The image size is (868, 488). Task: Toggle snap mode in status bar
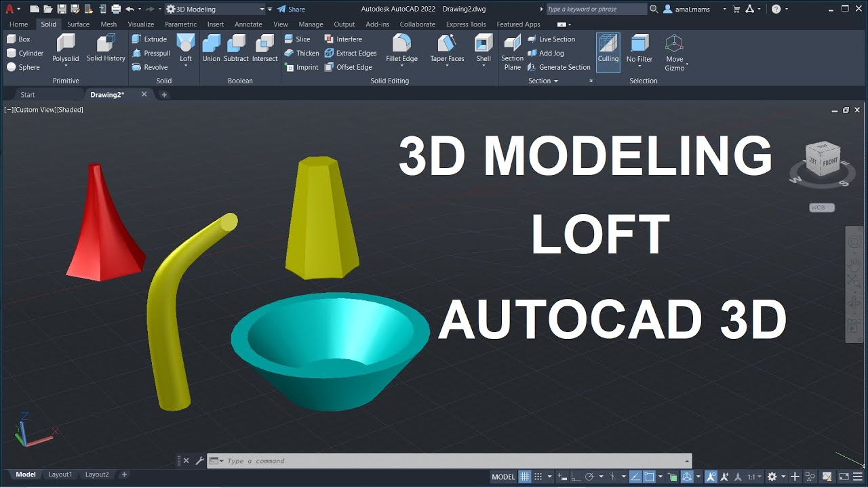pos(538,476)
